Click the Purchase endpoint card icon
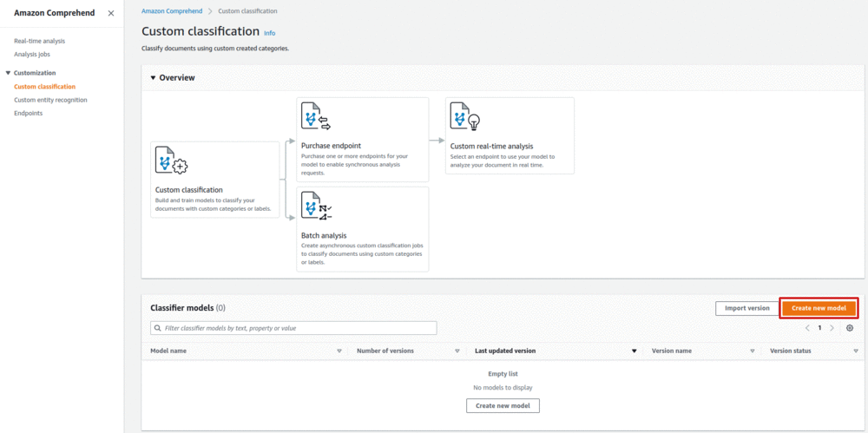Image resolution: width=868 pixels, height=433 pixels. click(316, 116)
